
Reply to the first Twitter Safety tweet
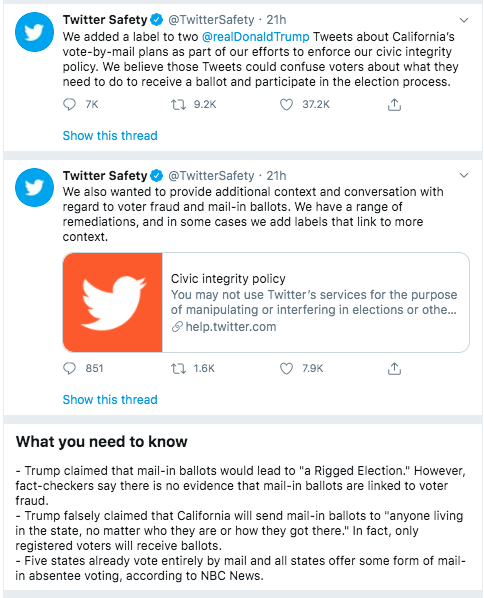pos(69,104)
